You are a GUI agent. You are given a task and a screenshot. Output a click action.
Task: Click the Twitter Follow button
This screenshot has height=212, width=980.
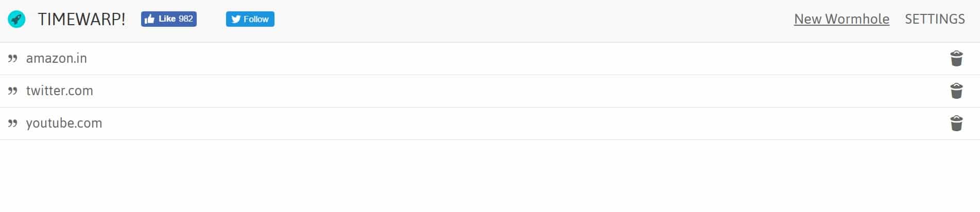point(250,19)
